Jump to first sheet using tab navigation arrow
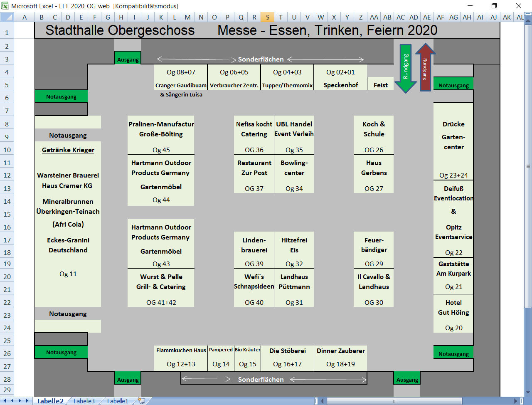Screen dimensions: 532x405 point(5,401)
